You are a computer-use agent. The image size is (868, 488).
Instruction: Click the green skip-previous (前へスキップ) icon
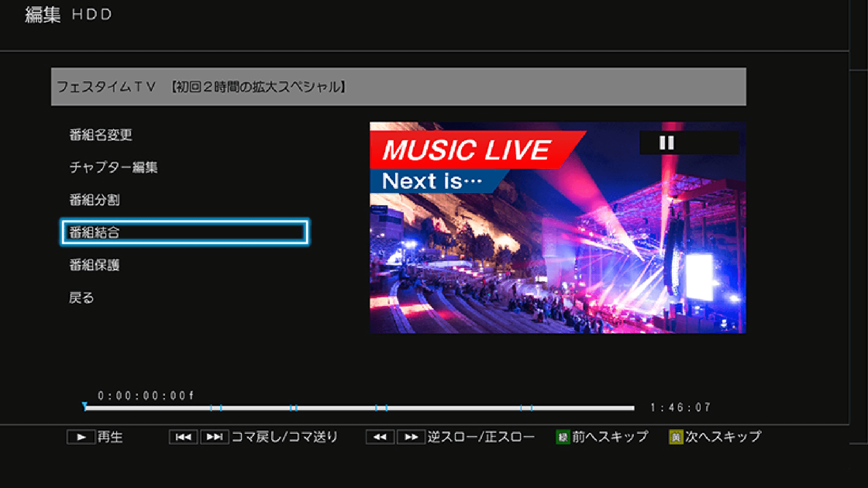pyautogui.click(x=562, y=437)
